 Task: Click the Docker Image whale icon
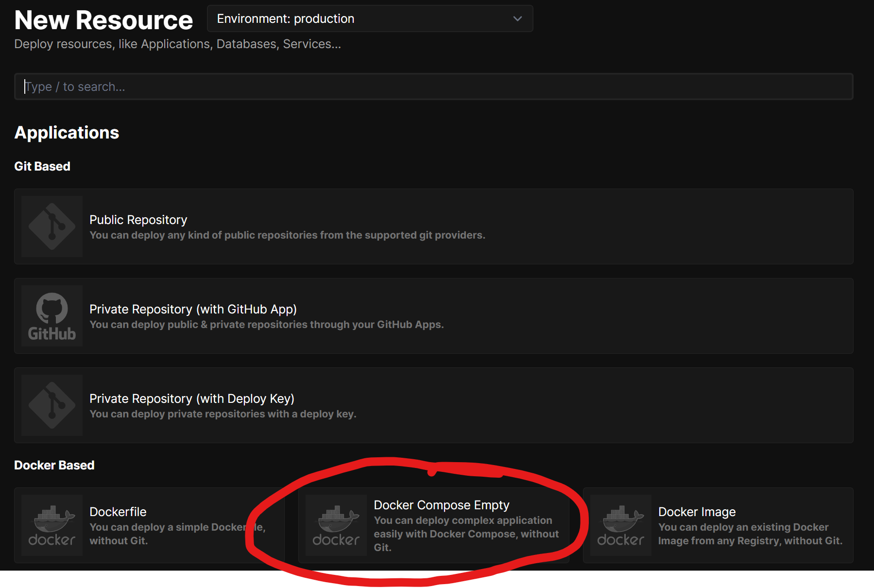coord(621,525)
